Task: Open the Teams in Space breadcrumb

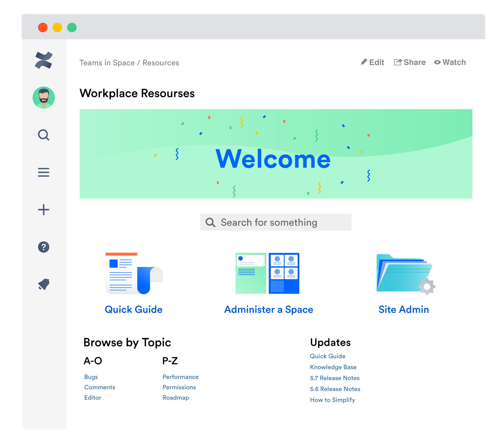Action: click(x=108, y=63)
